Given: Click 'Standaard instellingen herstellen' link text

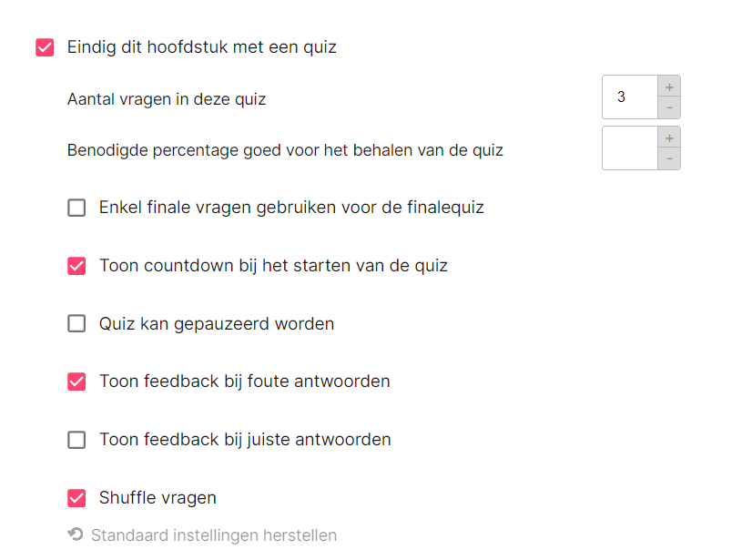Looking at the screenshot, I should [214, 535].
